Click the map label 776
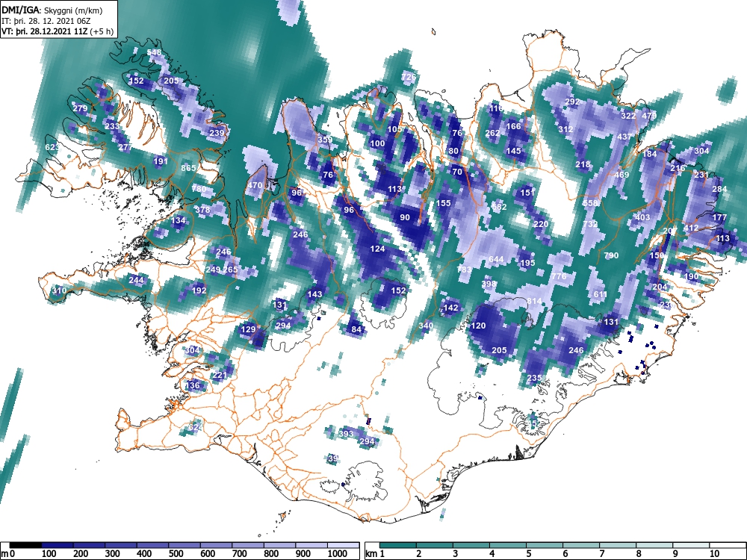747x560 pixels. tap(559, 277)
